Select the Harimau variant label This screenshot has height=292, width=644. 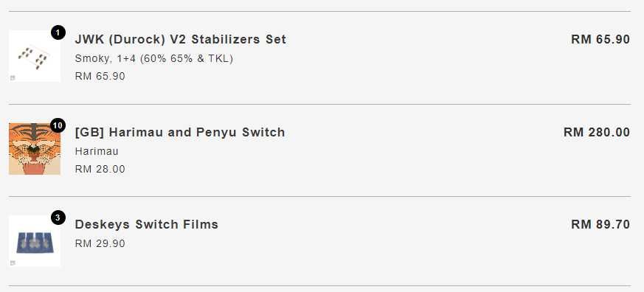pyautogui.click(x=97, y=151)
